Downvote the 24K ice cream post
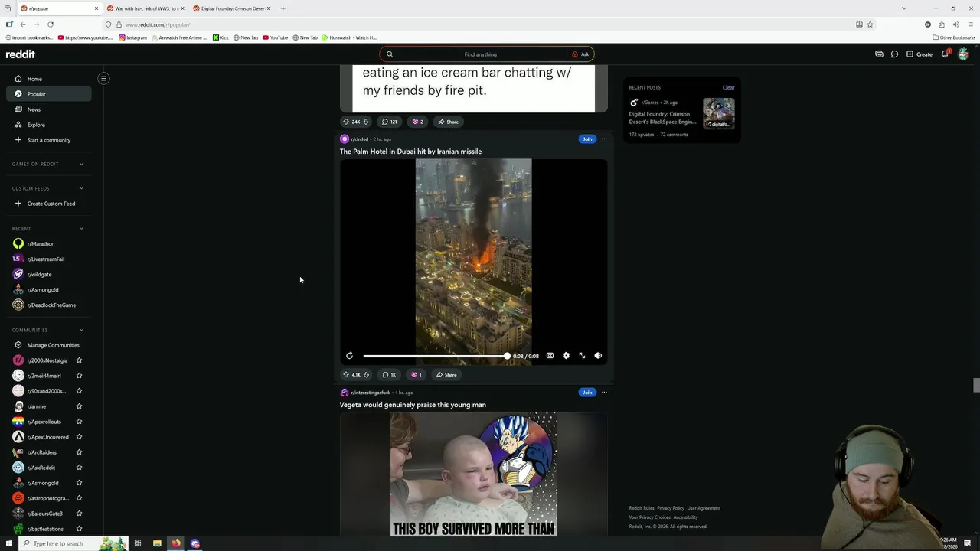The width and height of the screenshot is (980, 551). coord(366,122)
